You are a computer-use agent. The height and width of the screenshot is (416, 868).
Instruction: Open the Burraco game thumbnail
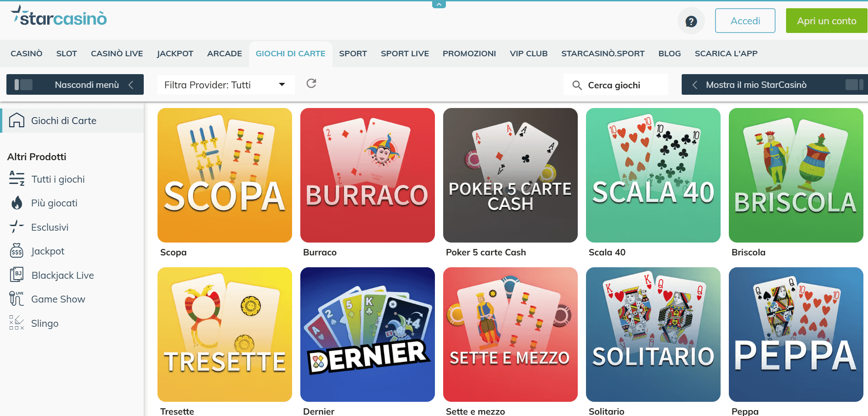pyautogui.click(x=368, y=175)
